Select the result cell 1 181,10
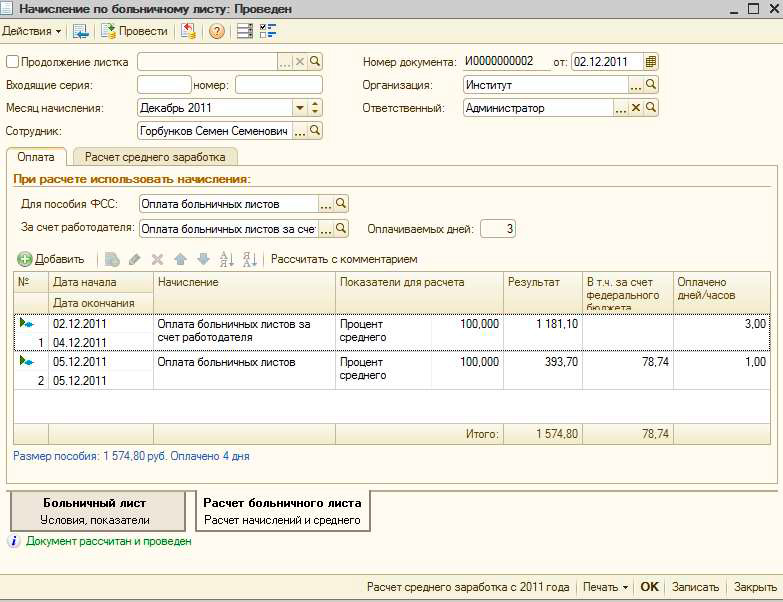The width and height of the screenshot is (783, 602). pos(543,332)
